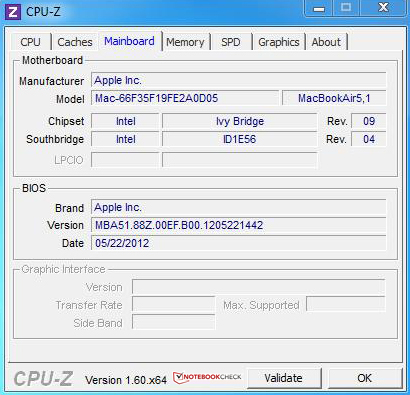View the About tab

(x=326, y=42)
